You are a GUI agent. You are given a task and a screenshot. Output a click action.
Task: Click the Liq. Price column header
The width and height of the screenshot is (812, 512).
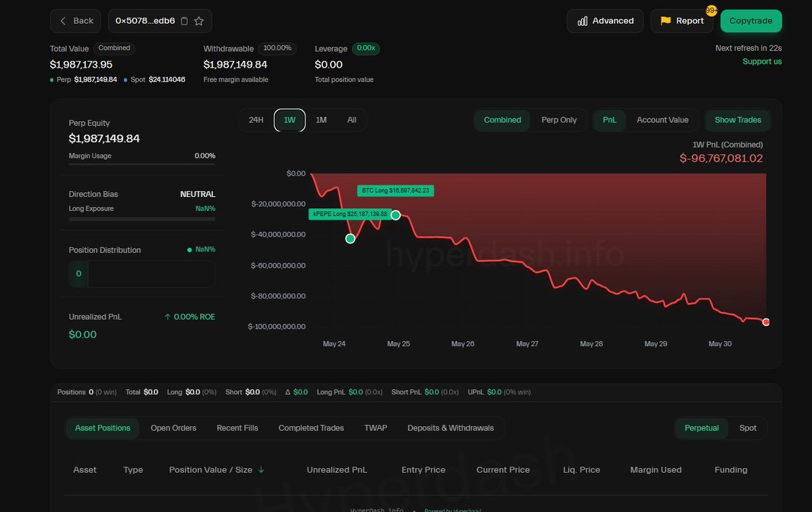pyautogui.click(x=581, y=470)
